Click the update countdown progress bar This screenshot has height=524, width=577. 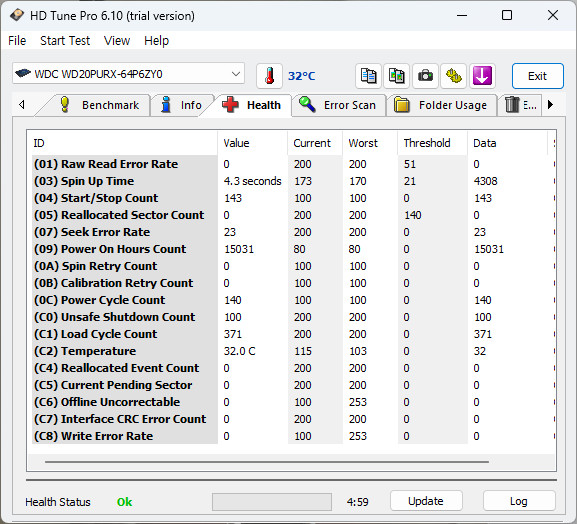click(x=272, y=502)
